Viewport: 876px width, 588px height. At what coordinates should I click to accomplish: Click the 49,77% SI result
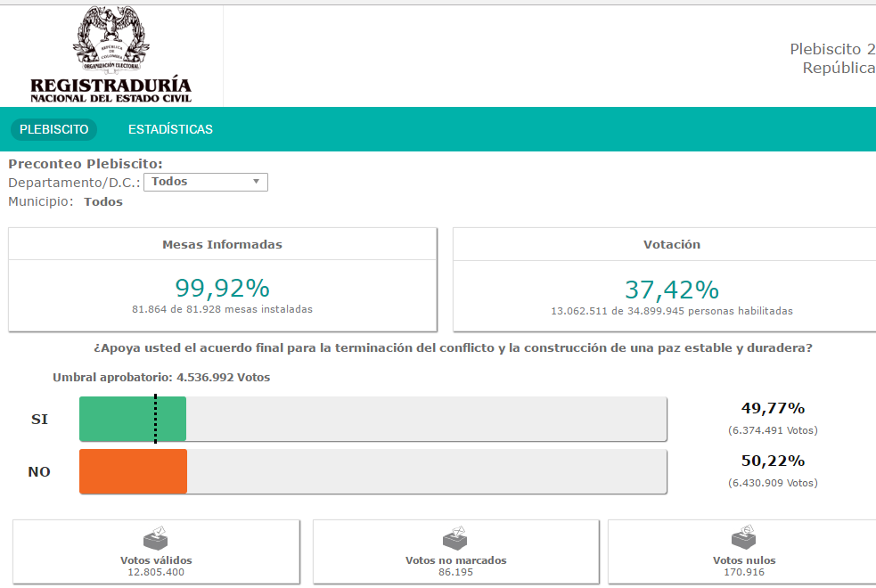pos(772,409)
